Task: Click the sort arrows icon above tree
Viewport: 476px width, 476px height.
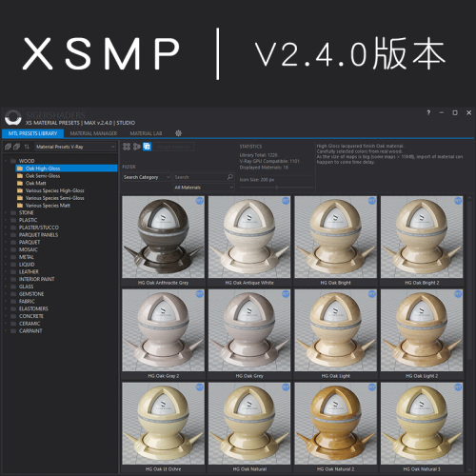Action: tap(27, 147)
